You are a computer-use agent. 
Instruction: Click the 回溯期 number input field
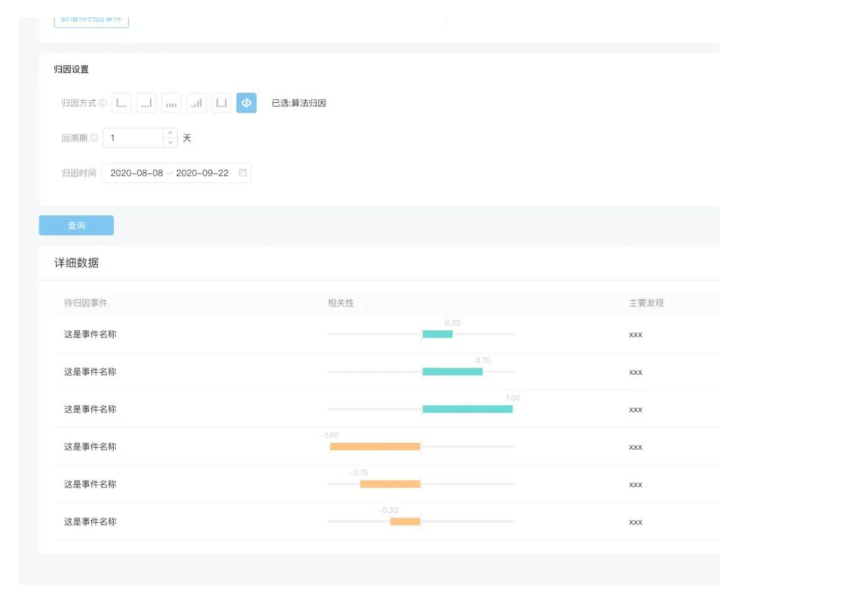(134, 138)
